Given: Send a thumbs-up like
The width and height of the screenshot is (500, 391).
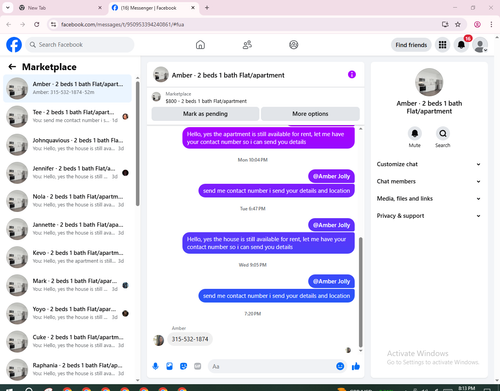Looking at the screenshot, I should (356, 366).
